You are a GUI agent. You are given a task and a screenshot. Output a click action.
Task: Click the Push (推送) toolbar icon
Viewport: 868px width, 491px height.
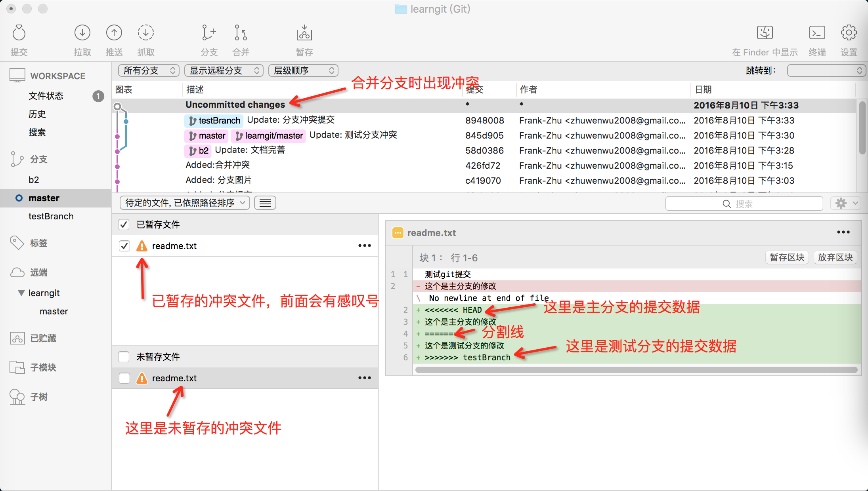pyautogui.click(x=114, y=33)
